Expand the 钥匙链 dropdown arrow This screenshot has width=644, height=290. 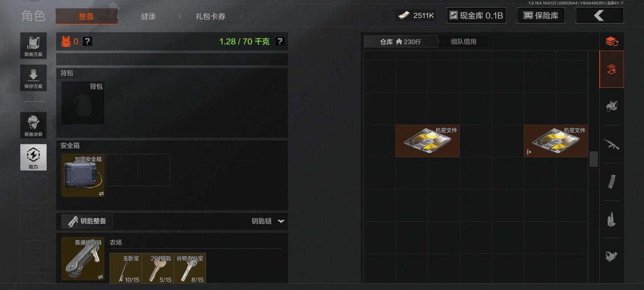click(x=281, y=221)
